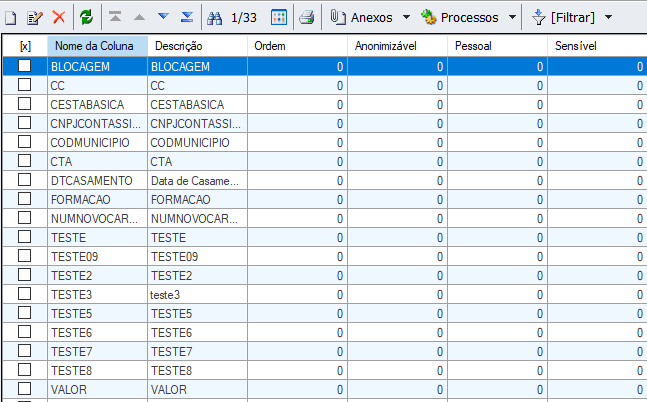Select the TESTE name cell
The height and width of the screenshot is (402, 647).
(97, 237)
